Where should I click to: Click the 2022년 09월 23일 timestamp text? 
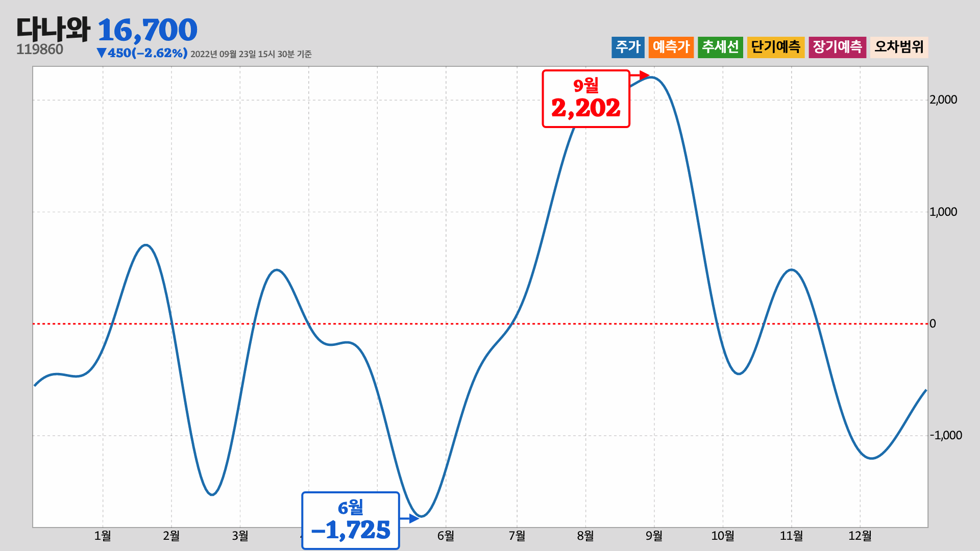point(251,54)
